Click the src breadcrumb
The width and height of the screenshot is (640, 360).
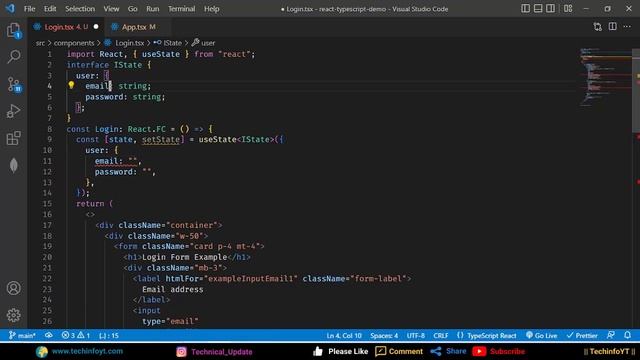tap(40, 43)
